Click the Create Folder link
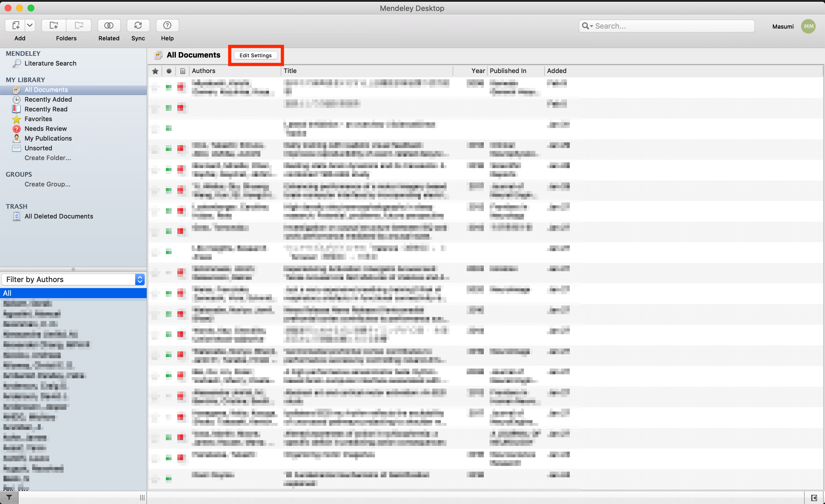This screenshot has width=825, height=504. pyautogui.click(x=48, y=158)
